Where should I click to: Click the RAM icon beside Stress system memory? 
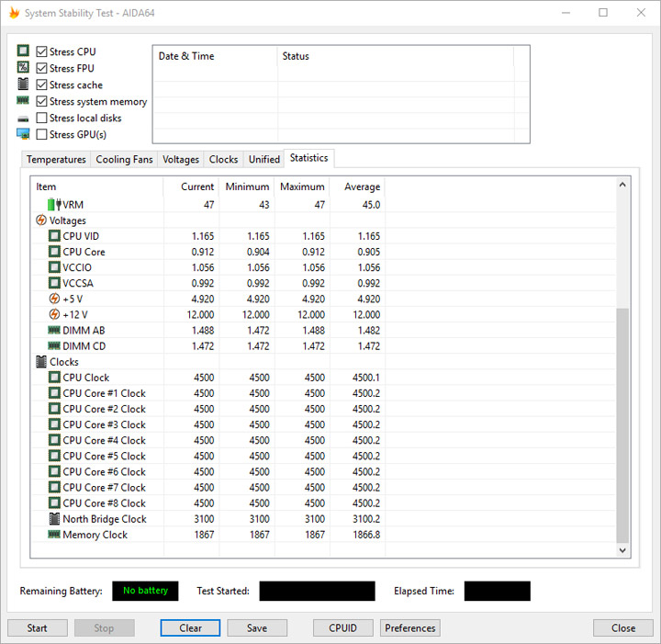point(23,100)
